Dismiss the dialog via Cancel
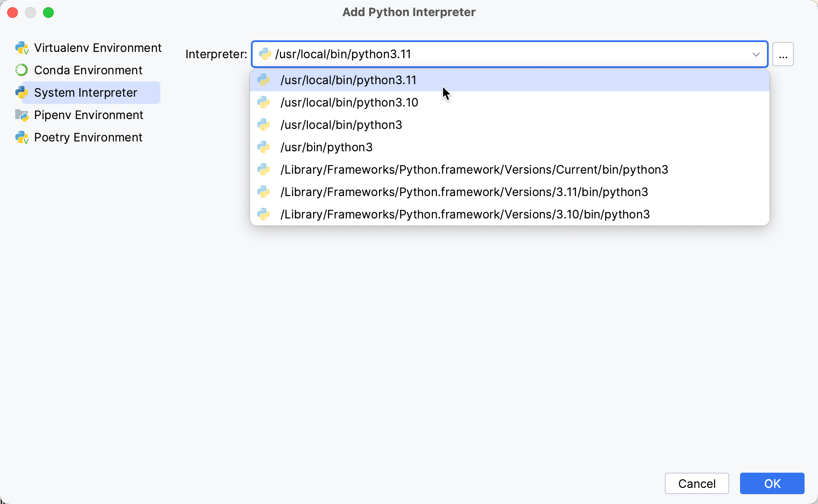 (697, 483)
